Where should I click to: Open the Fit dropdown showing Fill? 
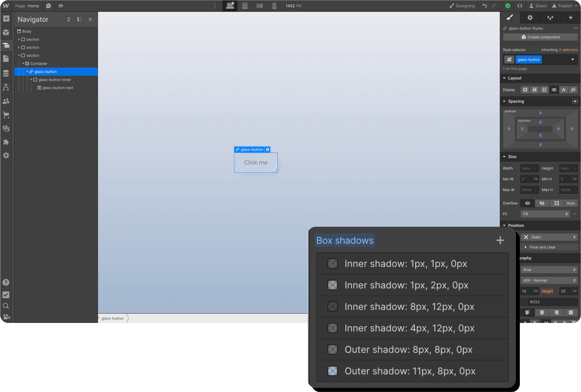coord(545,214)
